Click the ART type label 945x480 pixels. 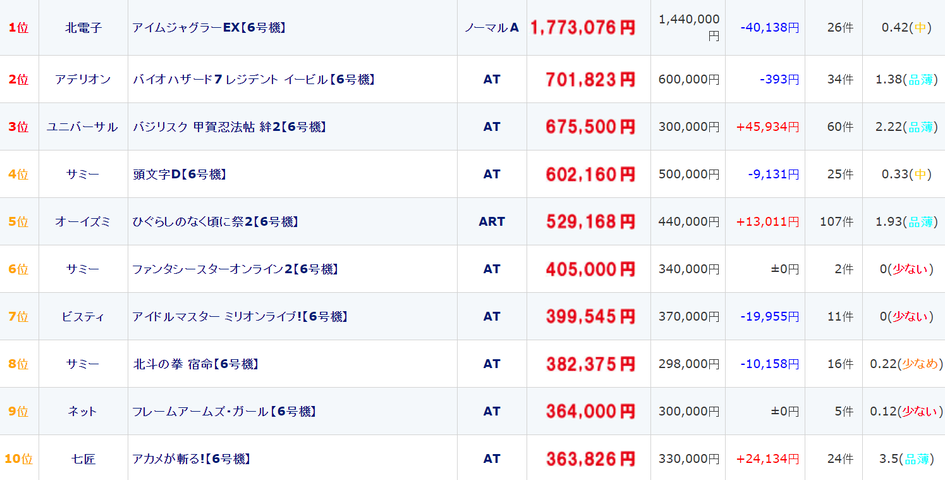492,221
